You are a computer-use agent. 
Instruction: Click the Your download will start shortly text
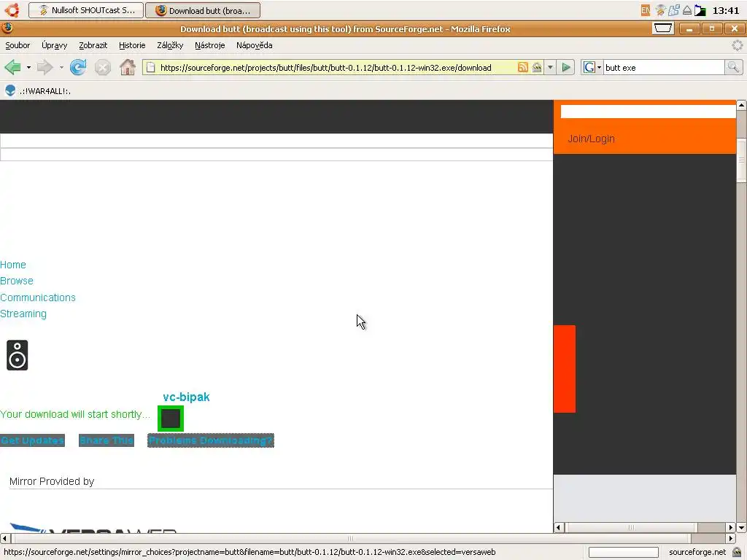tap(75, 414)
